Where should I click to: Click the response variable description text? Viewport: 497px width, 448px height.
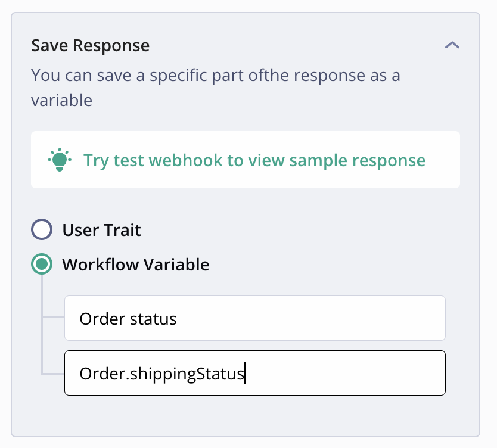coord(216,88)
